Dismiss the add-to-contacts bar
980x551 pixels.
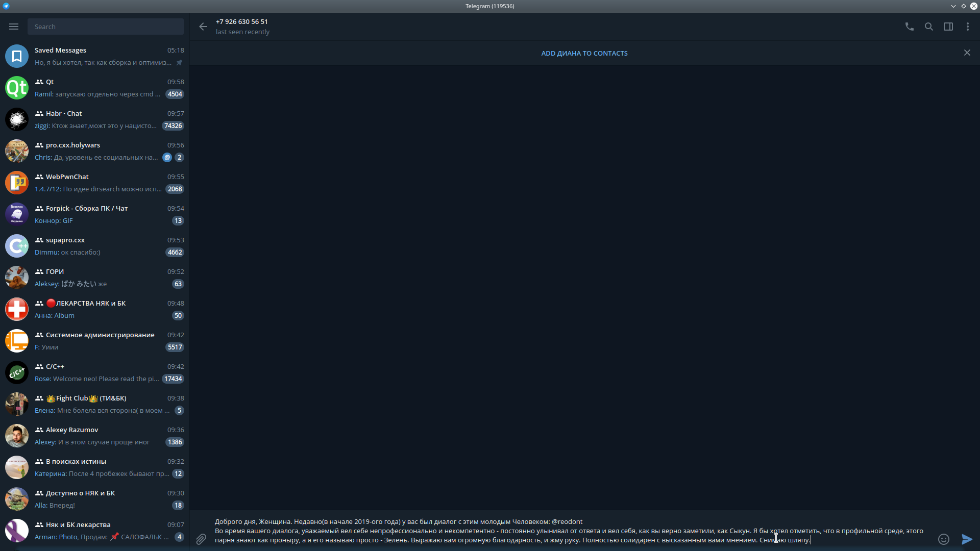coord(967,53)
